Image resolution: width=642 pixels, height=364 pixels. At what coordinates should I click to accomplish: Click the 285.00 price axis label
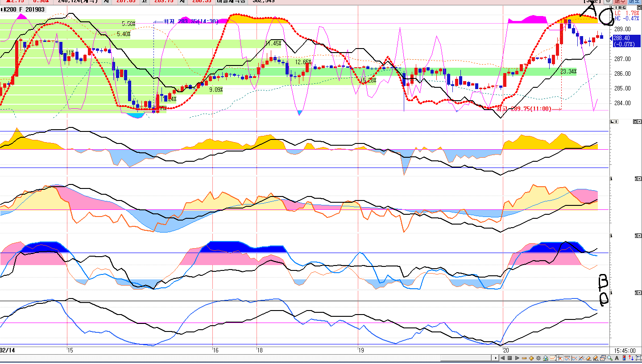pyautogui.click(x=622, y=88)
